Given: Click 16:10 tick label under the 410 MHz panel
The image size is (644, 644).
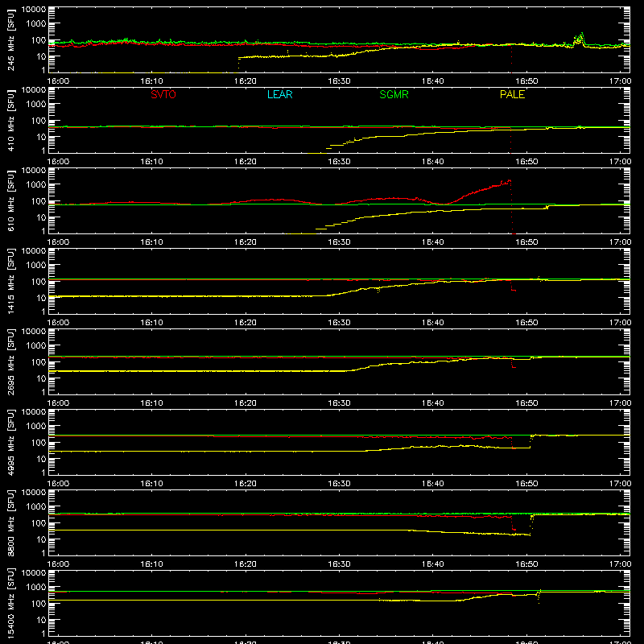Looking at the screenshot, I should pos(151,162).
